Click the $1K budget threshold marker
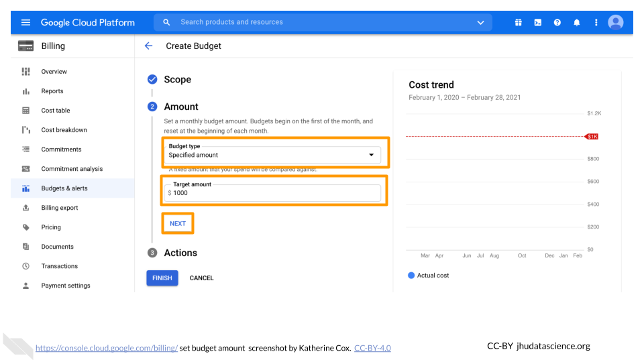Screen dimensions: 644x362 point(592,136)
